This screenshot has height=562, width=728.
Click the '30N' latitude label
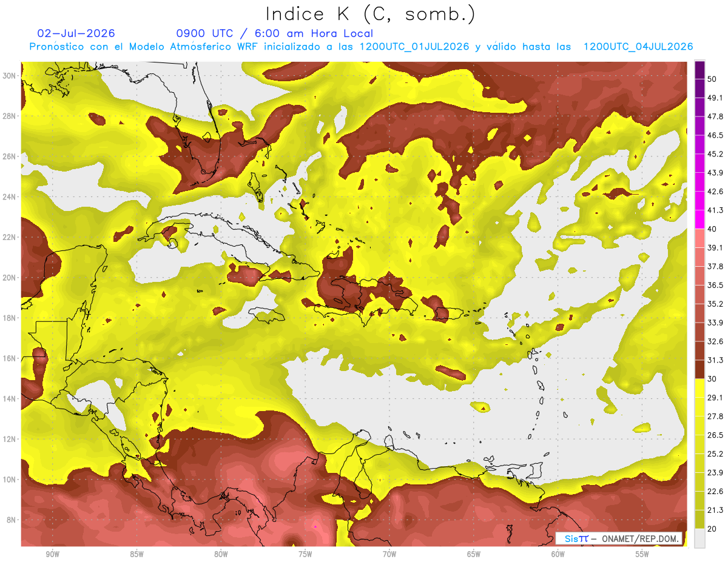pyautogui.click(x=9, y=75)
